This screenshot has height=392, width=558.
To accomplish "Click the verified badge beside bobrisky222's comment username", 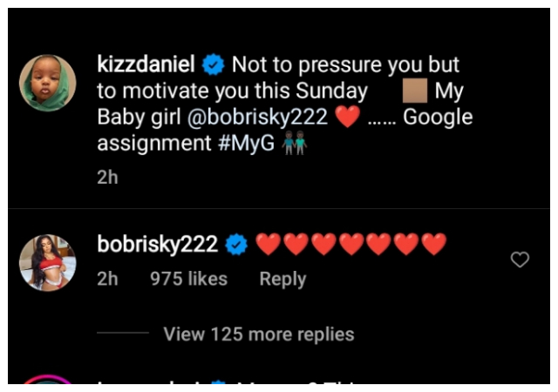I will (x=235, y=246).
